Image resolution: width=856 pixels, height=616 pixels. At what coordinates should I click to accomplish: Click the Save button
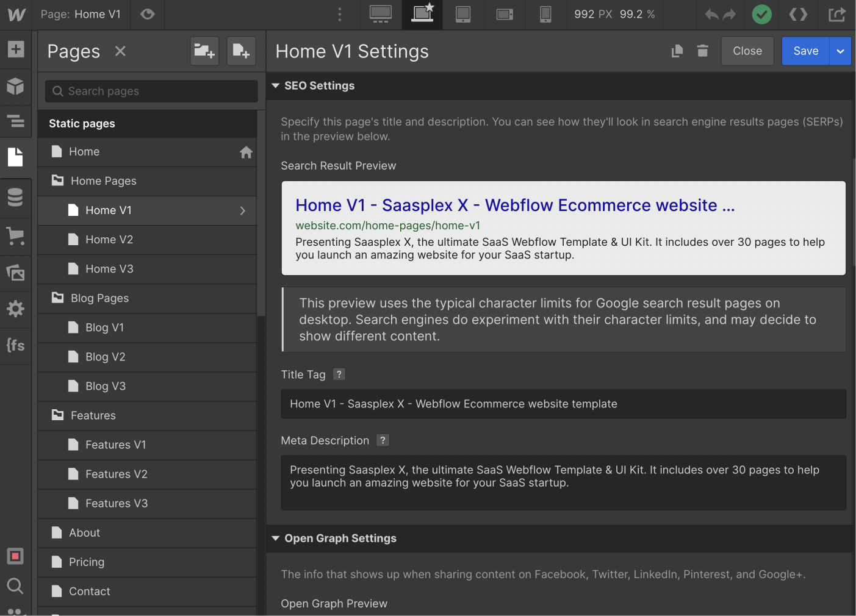[x=805, y=51]
